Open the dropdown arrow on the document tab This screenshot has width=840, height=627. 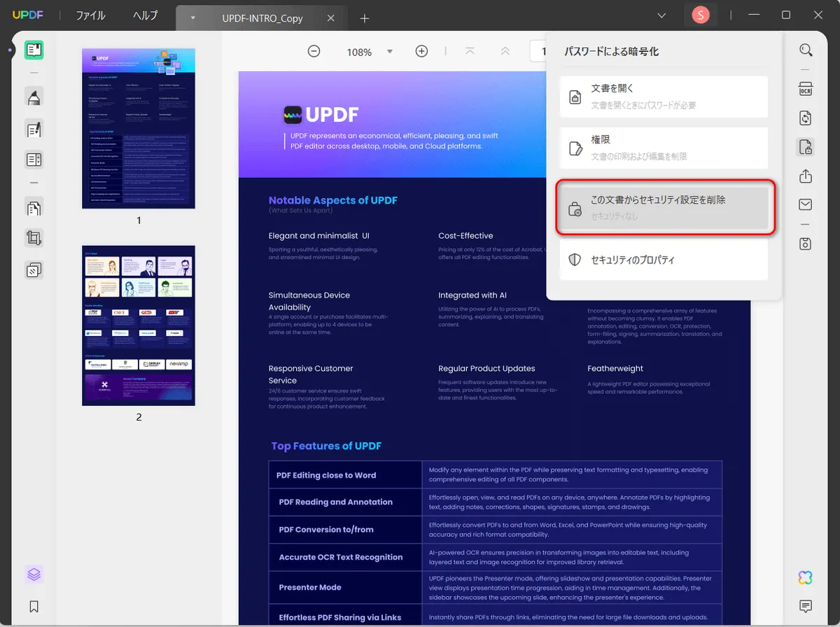point(193,18)
